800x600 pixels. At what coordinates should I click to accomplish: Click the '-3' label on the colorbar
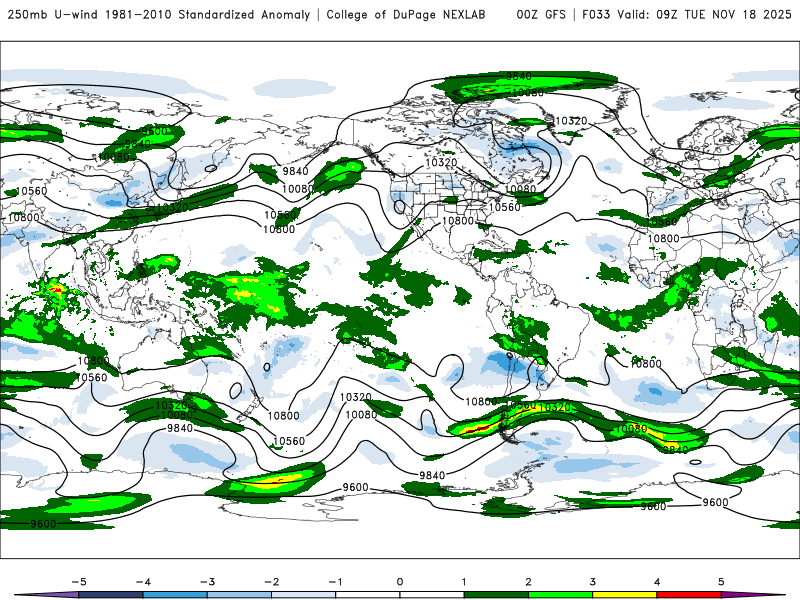tap(207, 582)
